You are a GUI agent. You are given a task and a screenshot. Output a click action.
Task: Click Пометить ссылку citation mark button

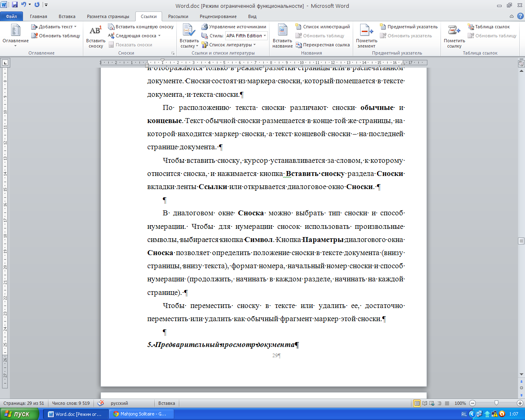coord(454,36)
